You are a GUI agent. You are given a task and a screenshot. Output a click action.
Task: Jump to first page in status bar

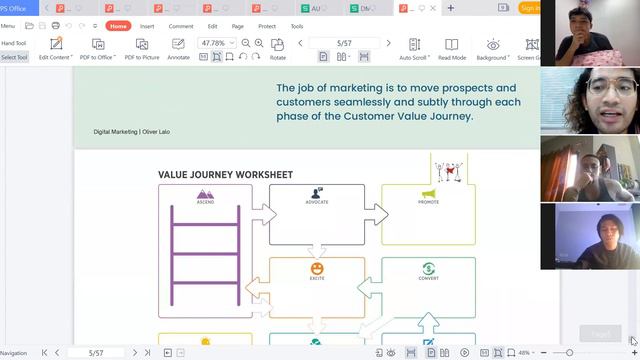[44, 353]
